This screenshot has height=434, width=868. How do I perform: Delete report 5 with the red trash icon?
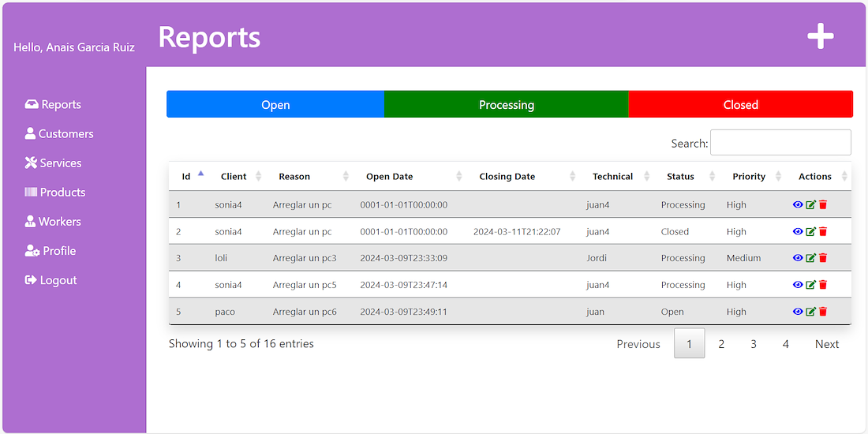823,312
